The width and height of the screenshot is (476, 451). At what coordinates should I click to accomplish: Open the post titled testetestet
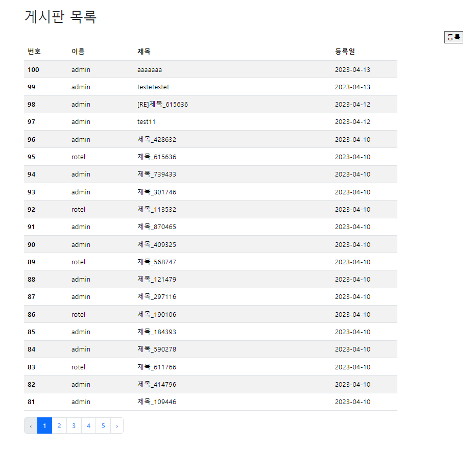pyautogui.click(x=153, y=87)
